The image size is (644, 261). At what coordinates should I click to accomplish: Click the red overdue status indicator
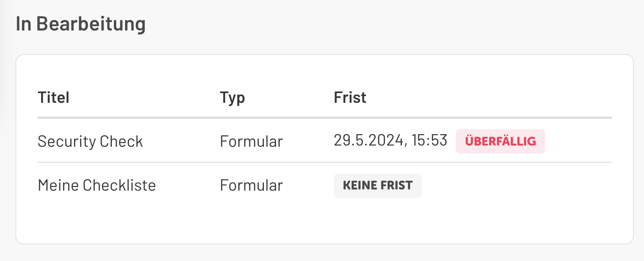coord(500,141)
